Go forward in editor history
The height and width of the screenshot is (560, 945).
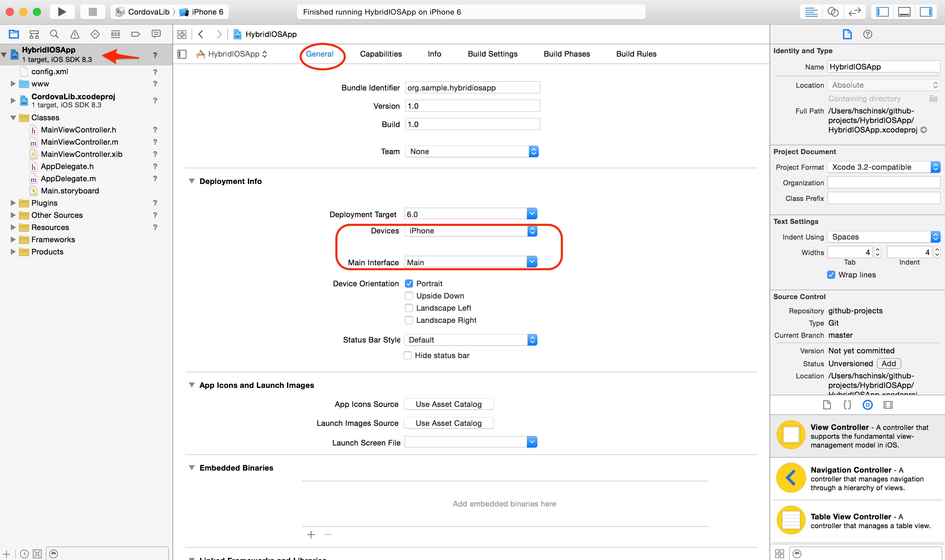(219, 34)
